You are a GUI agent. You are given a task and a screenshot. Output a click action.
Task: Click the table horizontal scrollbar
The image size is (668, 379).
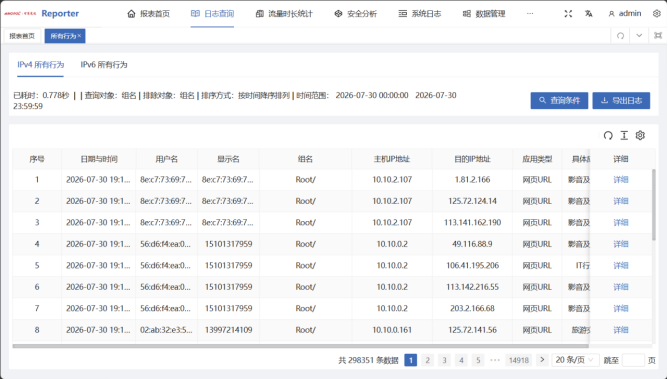(x=300, y=346)
